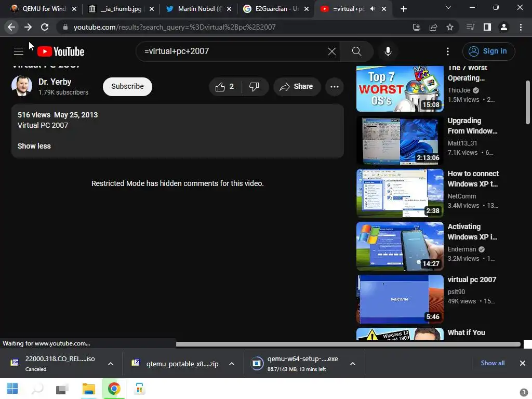Mute the YouTube tab audio icon
Image resolution: width=532 pixels, height=399 pixels.
(x=373, y=9)
